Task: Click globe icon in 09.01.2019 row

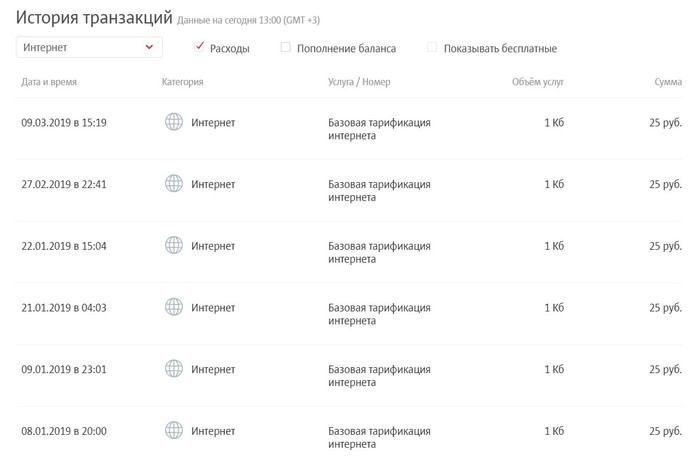Action: tap(174, 369)
